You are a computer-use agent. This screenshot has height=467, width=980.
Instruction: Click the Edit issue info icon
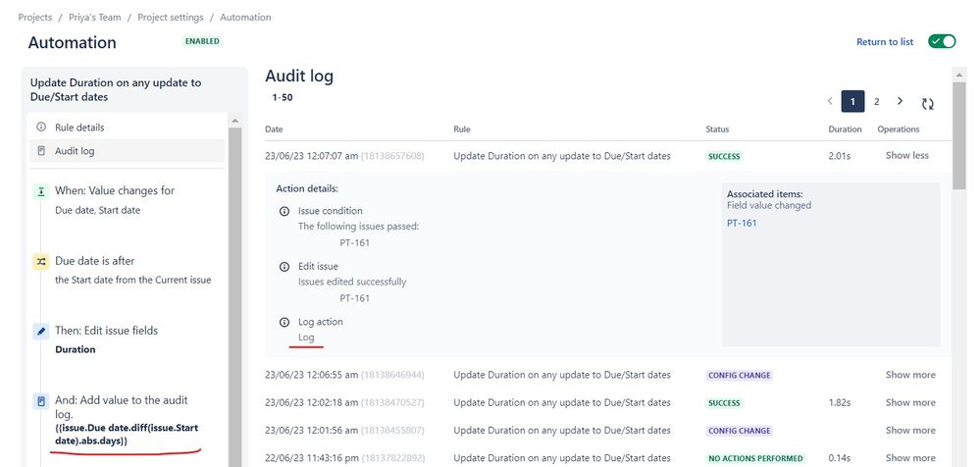coord(284,267)
